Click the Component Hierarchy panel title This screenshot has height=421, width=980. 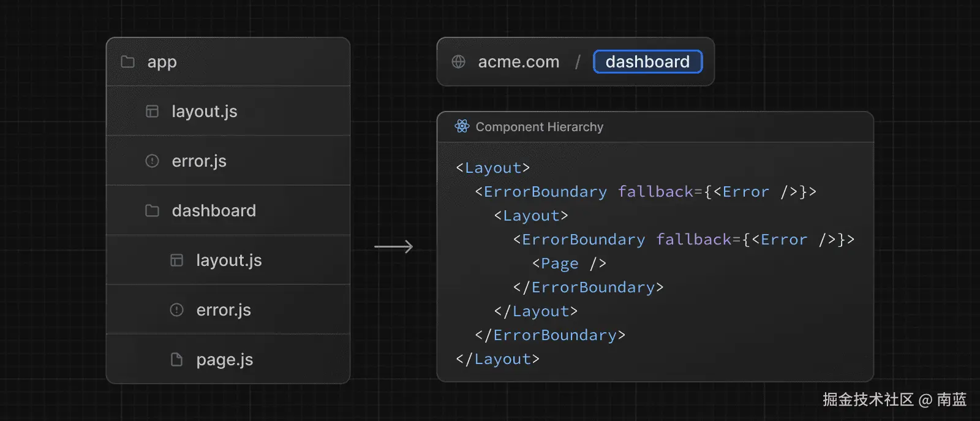coord(539,127)
